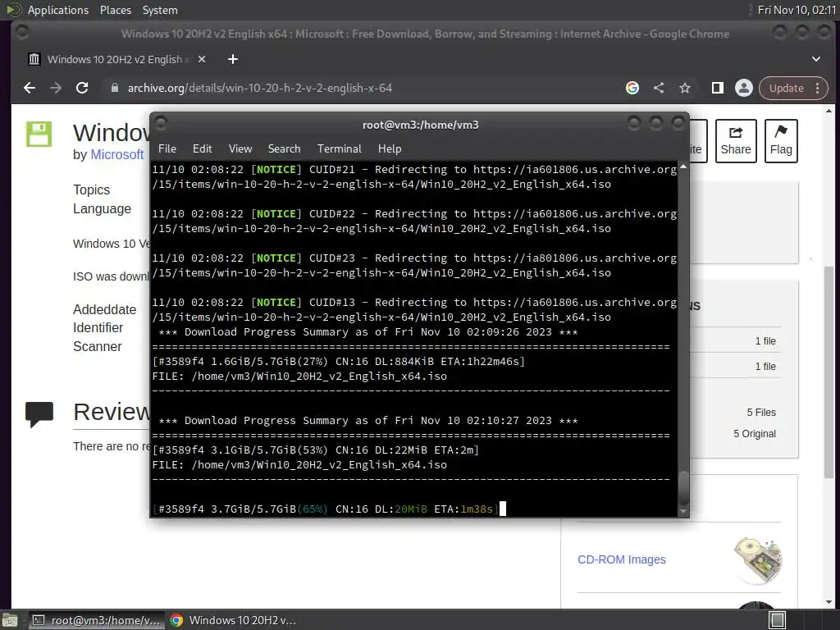The height and width of the screenshot is (630, 840).
Task: Click the terminal window menu icon in title bar
Action: pyautogui.click(x=161, y=124)
